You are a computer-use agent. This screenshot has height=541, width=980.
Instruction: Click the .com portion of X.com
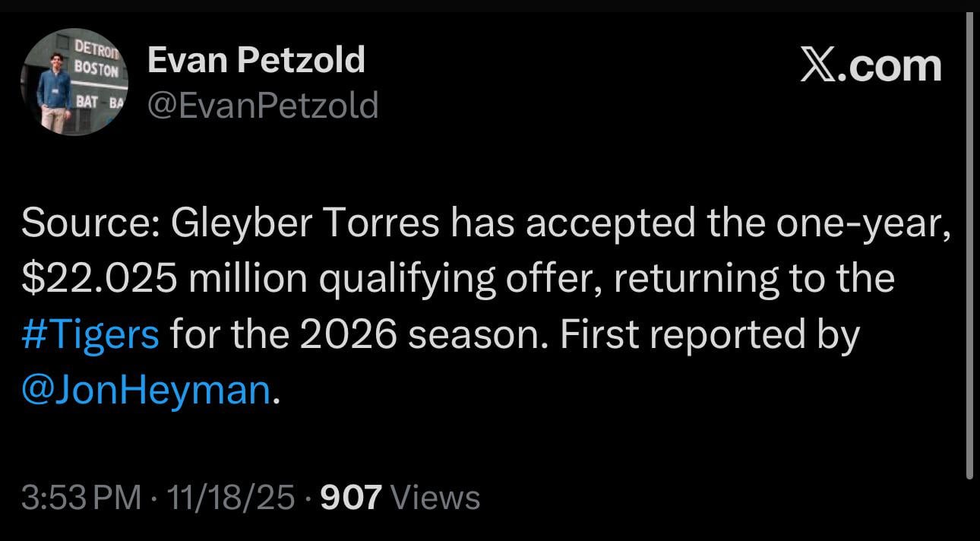(x=893, y=66)
